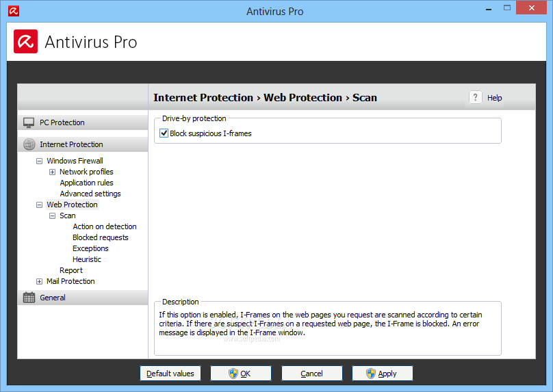The height and width of the screenshot is (392, 553).
Task: Select Report in the tree
Action: (71, 270)
